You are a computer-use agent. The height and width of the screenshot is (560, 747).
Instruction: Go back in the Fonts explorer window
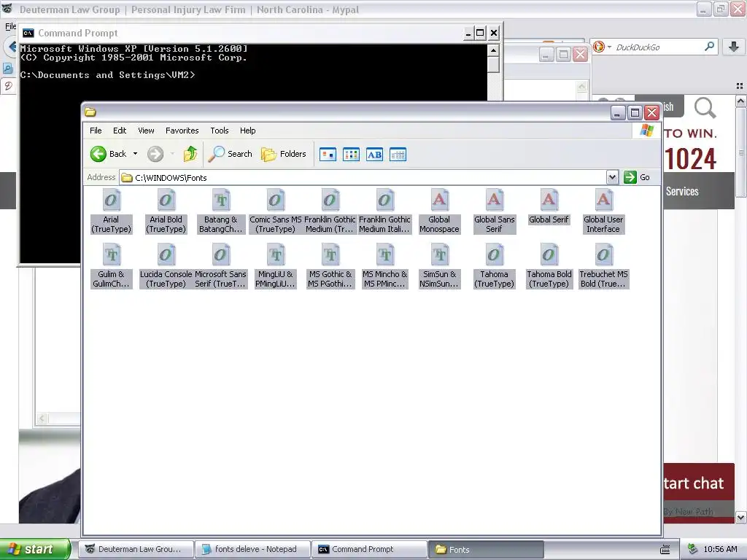click(x=109, y=154)
